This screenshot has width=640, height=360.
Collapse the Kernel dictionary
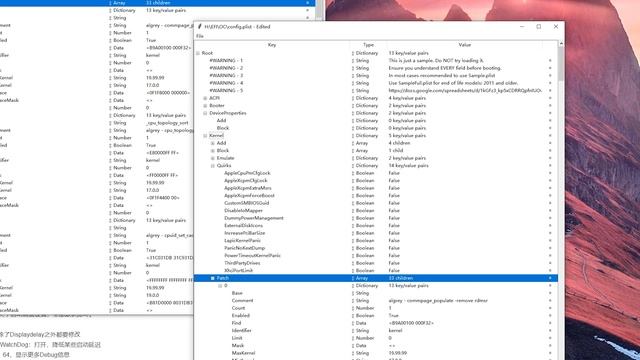205,136
